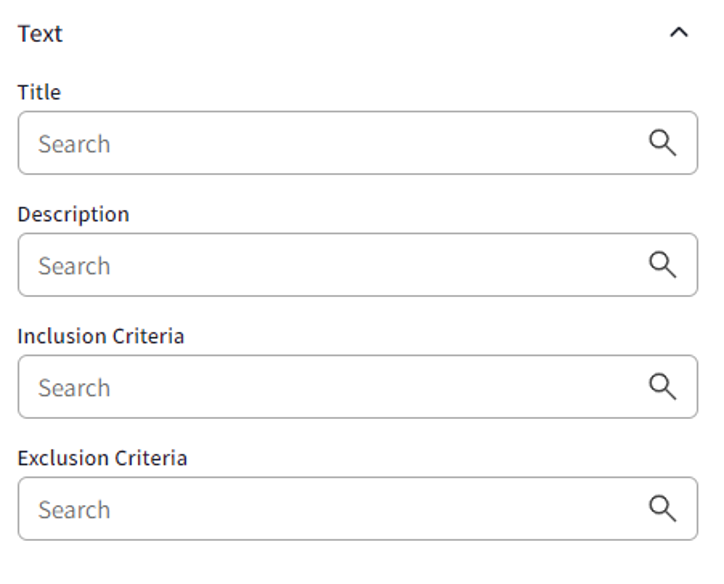Click the Exclusion Criteria label

coord(102,458)
